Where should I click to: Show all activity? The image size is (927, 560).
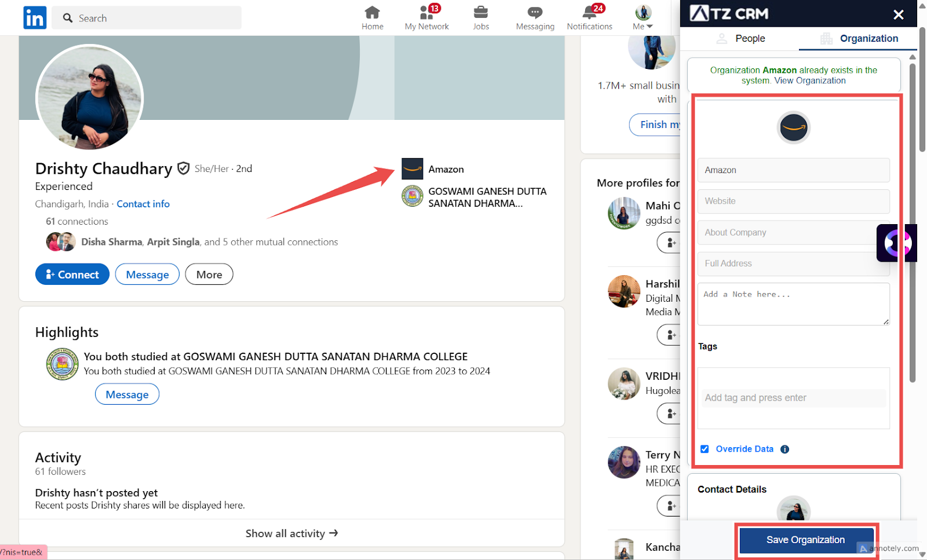(x=291, y=533)
